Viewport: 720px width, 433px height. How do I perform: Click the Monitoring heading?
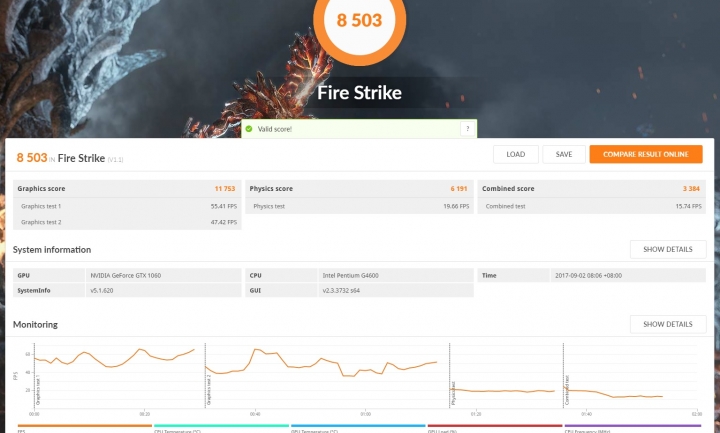(35, 325)
